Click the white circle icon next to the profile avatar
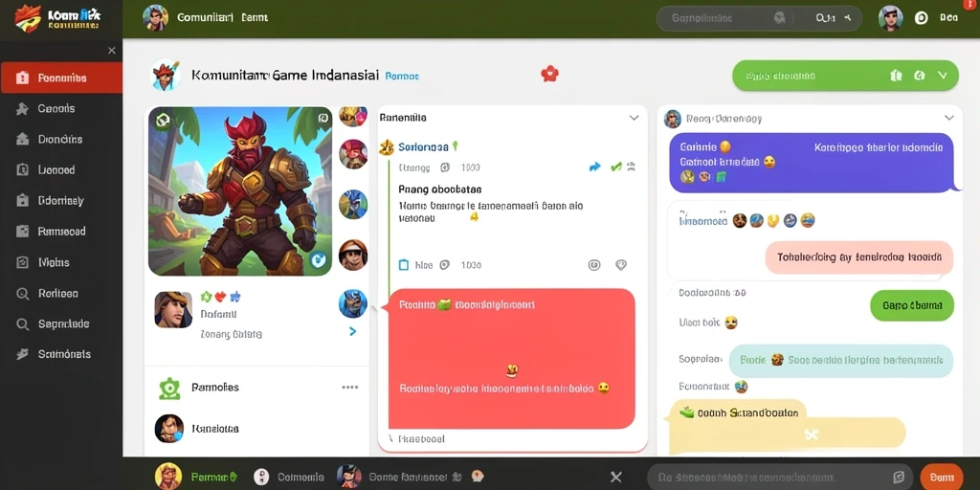The width and height of the screenshot is (980, 490). tap(922, 18)
